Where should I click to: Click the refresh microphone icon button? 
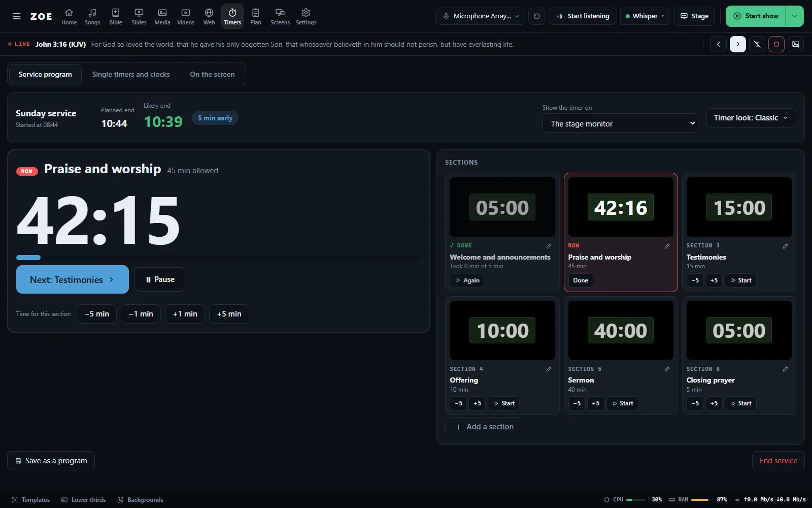click(x=537, y=16)
